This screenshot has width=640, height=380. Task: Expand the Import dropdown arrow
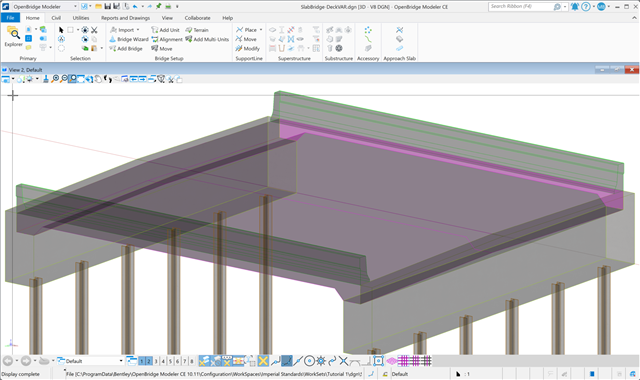coord(138,30)
